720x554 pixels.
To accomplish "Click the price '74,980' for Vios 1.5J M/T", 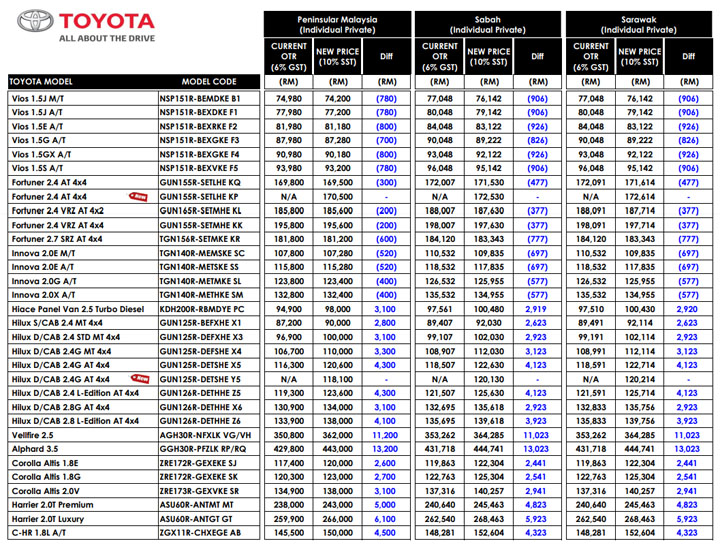I will (289, 99).
